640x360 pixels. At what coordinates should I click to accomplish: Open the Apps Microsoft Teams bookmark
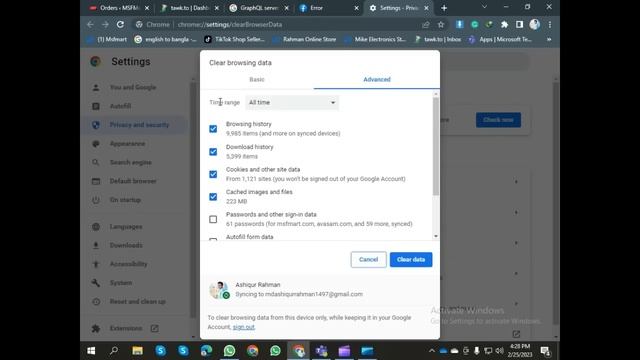click(500, 40)
